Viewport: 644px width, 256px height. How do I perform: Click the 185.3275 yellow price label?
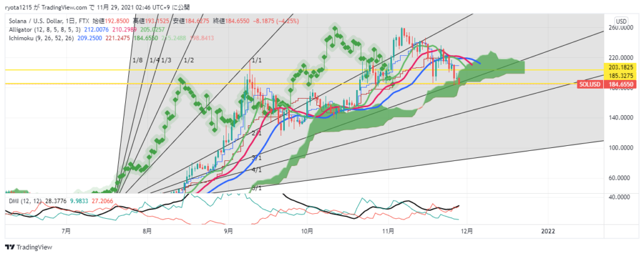click(621, 75)
